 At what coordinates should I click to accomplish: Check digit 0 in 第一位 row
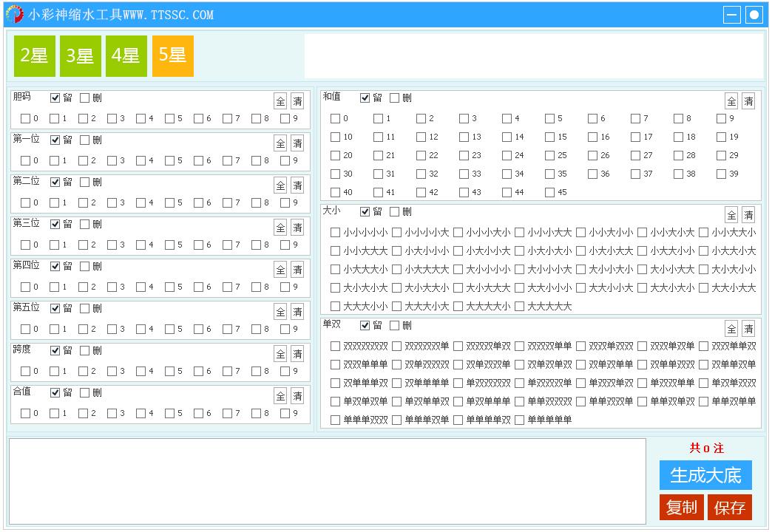(26, 161)
